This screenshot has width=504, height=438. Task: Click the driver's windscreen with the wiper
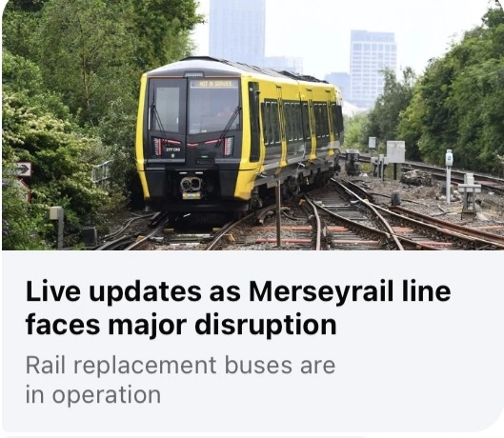pos(214,109)
